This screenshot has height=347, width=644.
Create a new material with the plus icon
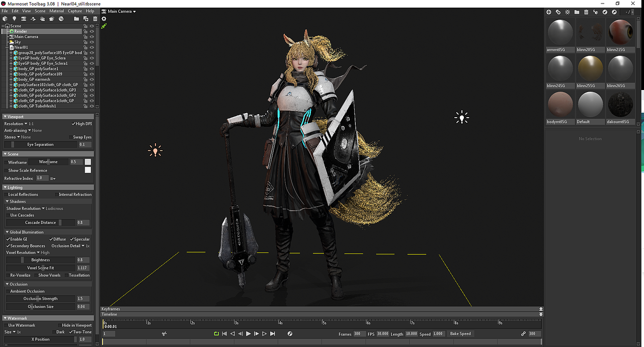[x=549, y=12]
